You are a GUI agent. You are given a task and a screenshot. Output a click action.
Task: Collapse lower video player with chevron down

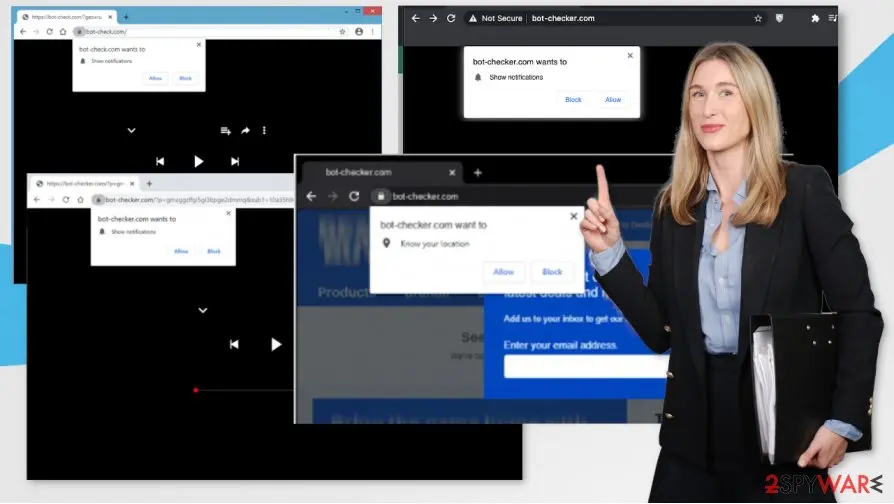coord(202,311)
